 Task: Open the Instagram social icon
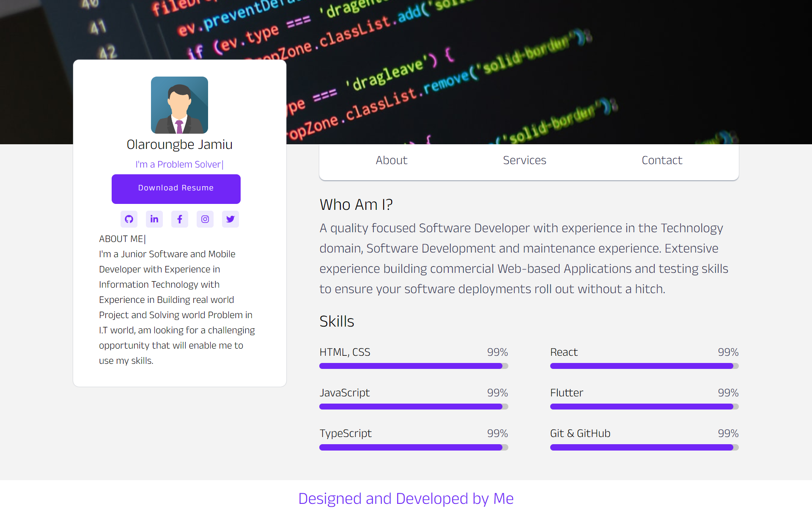pos(205,219)
